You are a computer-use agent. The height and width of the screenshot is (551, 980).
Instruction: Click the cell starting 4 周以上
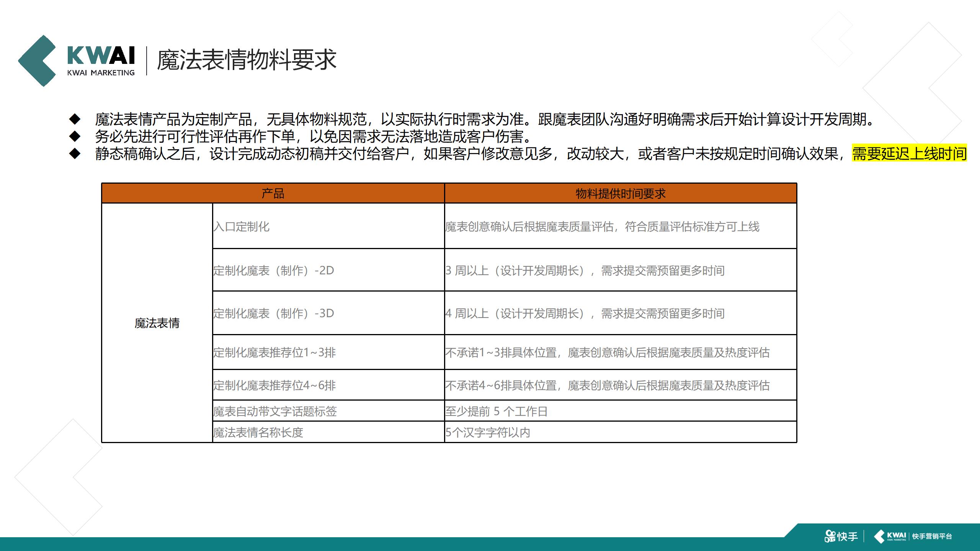(621, 313)
